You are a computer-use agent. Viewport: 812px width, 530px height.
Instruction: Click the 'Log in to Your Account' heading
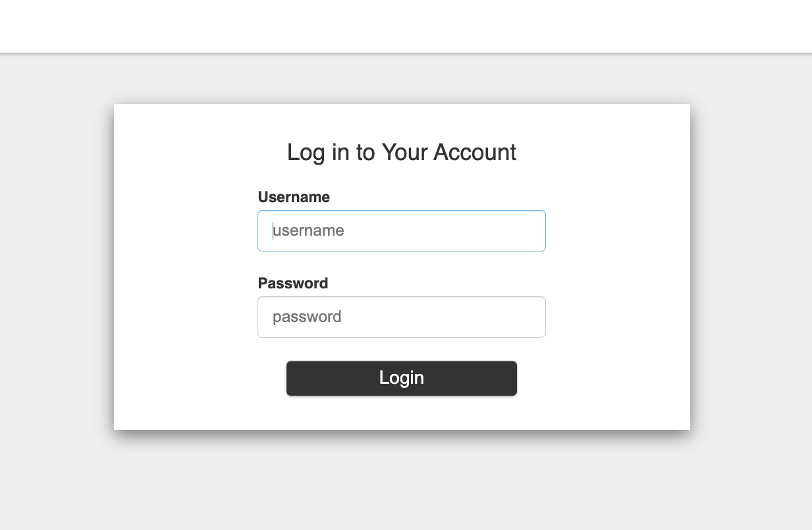pyautogui.click(x=401, y=152)
